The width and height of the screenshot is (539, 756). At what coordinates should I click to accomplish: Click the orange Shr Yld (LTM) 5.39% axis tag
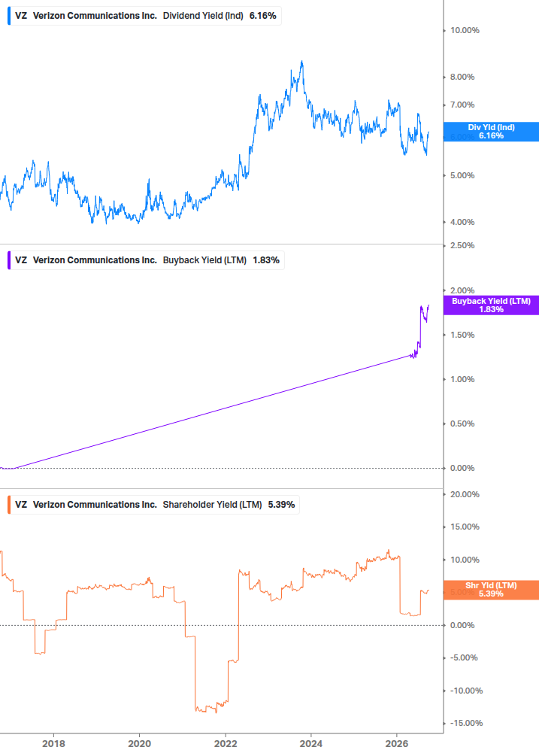pyautogui.click(x=491, y=590)
